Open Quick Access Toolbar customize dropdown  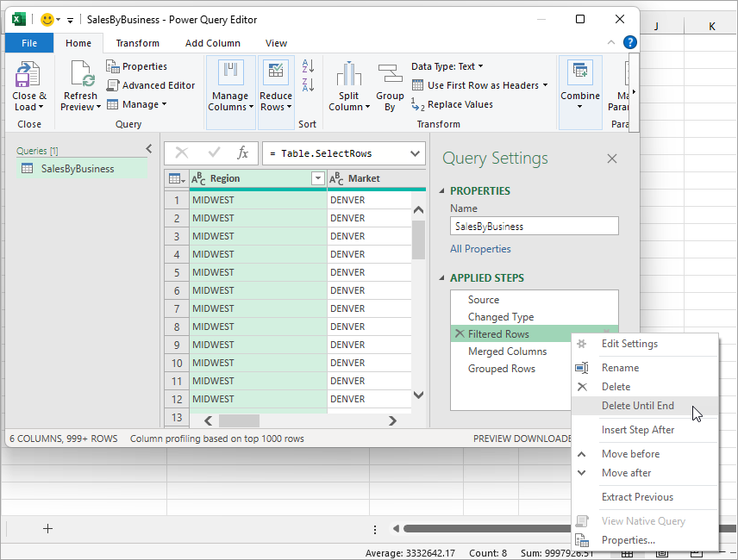click(x=70, y=20)
